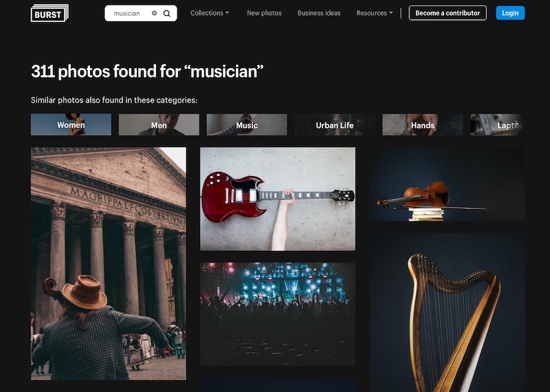The width and height of the screenshot is (550, 392).
Task: Submit search with magnifier icon
Action: (167, 13)
